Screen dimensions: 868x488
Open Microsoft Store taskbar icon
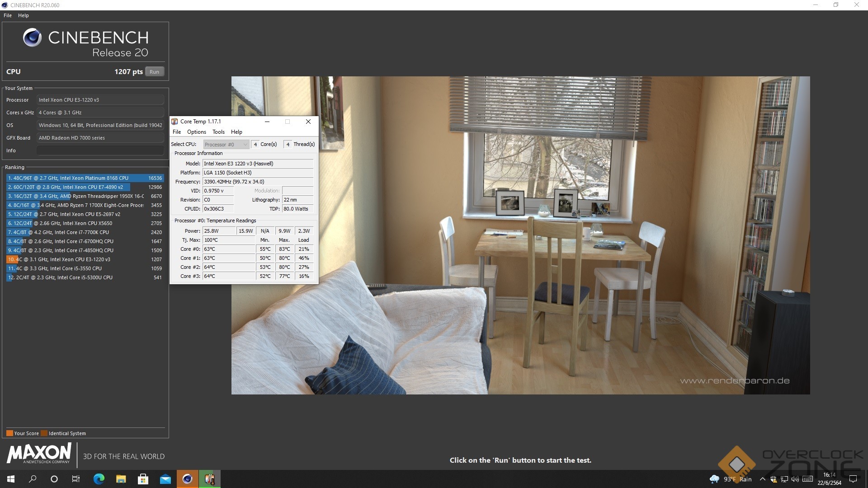point(143,479)
